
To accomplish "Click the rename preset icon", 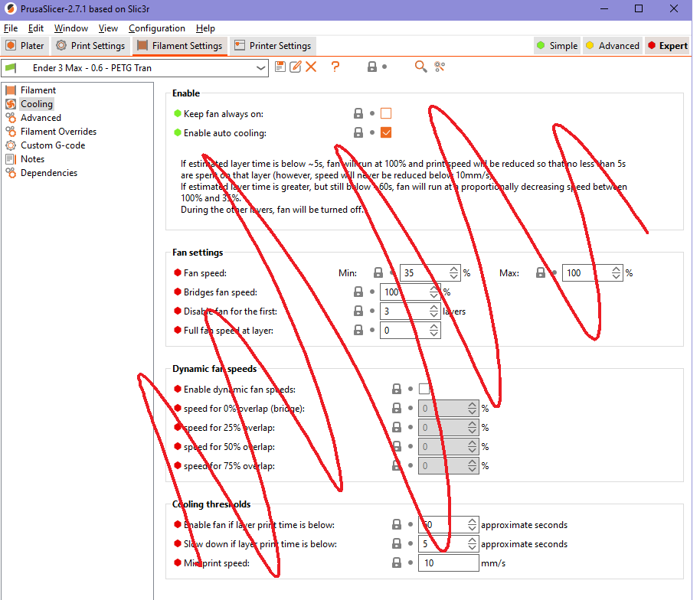I will 296,67.
